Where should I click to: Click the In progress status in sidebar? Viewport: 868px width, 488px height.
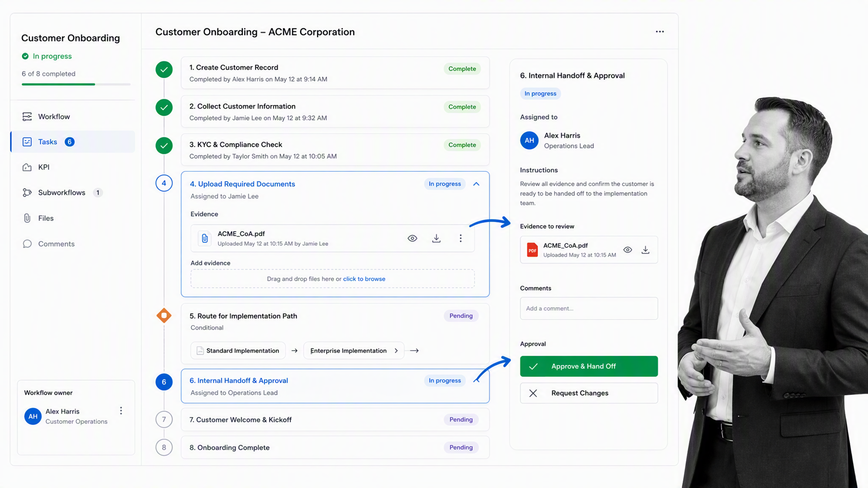click(47, 56)
